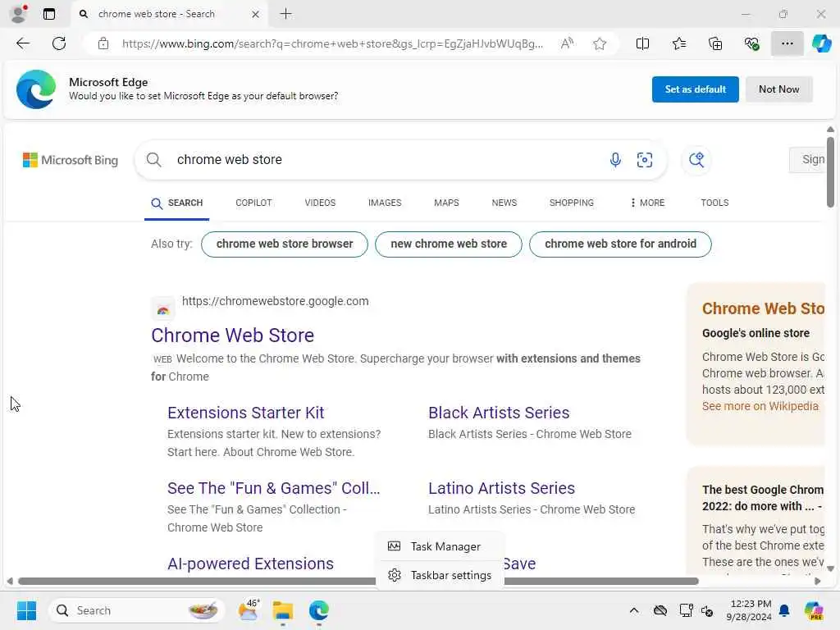Click the scroll right arrow on horizontal scrollbar
The image size is (840, 630).
817,582
